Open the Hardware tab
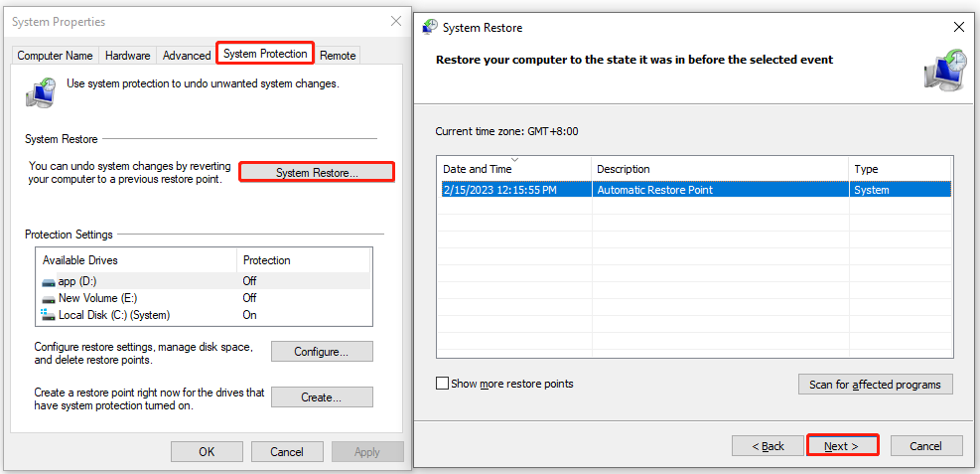980x474 pixels. click(x=127, y=55)
